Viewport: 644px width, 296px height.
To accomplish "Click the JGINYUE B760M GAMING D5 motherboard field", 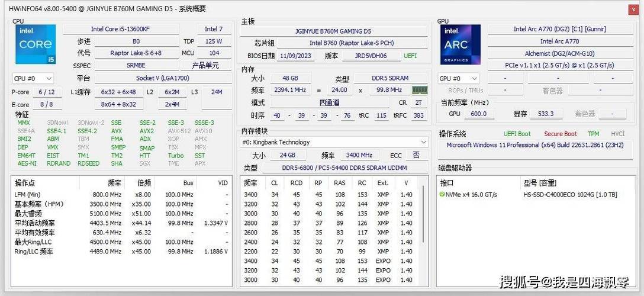I will pos(333,31).
